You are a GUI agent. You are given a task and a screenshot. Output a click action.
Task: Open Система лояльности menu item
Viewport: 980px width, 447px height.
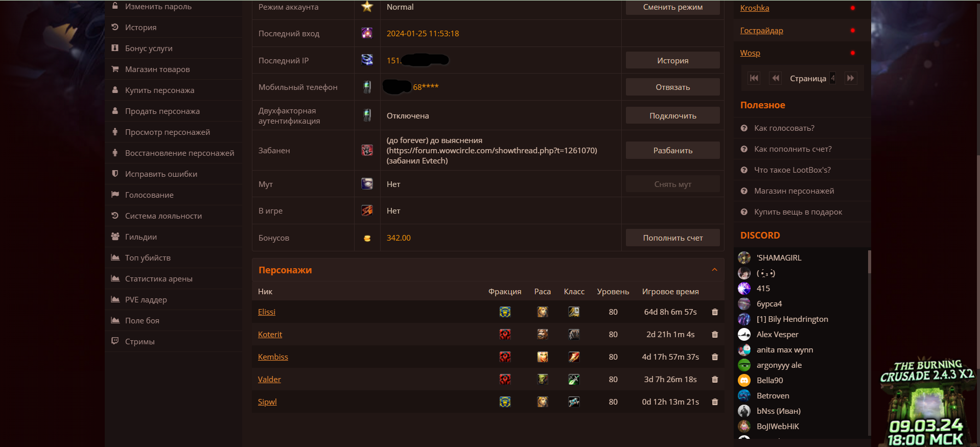tap(163, 216)
